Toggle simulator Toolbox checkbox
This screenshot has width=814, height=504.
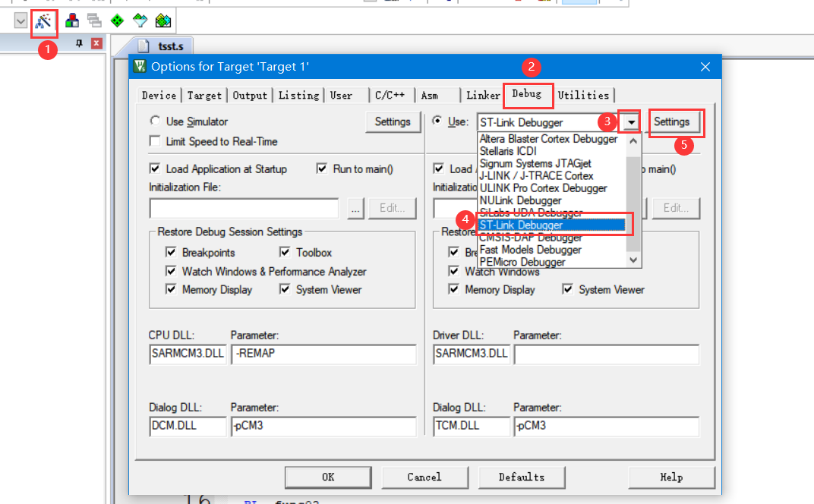[285, 252]
